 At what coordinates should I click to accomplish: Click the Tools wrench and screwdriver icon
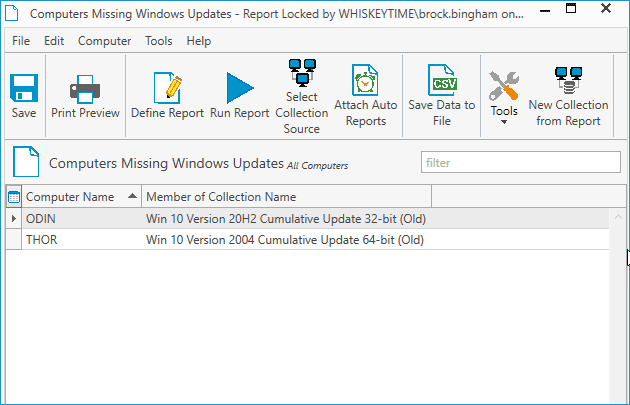[x=503, y=86]
